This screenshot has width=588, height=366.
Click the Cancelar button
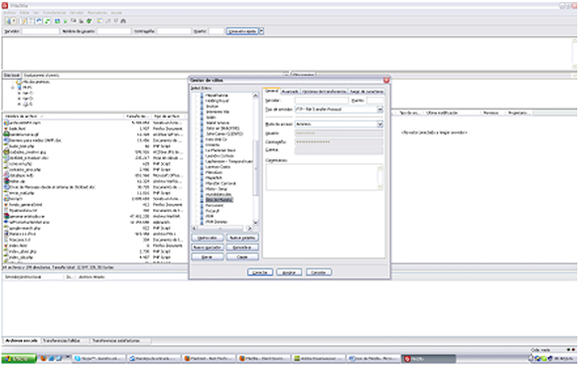pyautogui.click(x=318, y=272)
